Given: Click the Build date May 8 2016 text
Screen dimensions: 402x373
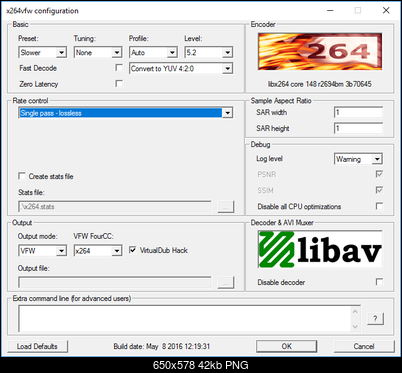Looking at the screenshot, I should tap(162, 346).
